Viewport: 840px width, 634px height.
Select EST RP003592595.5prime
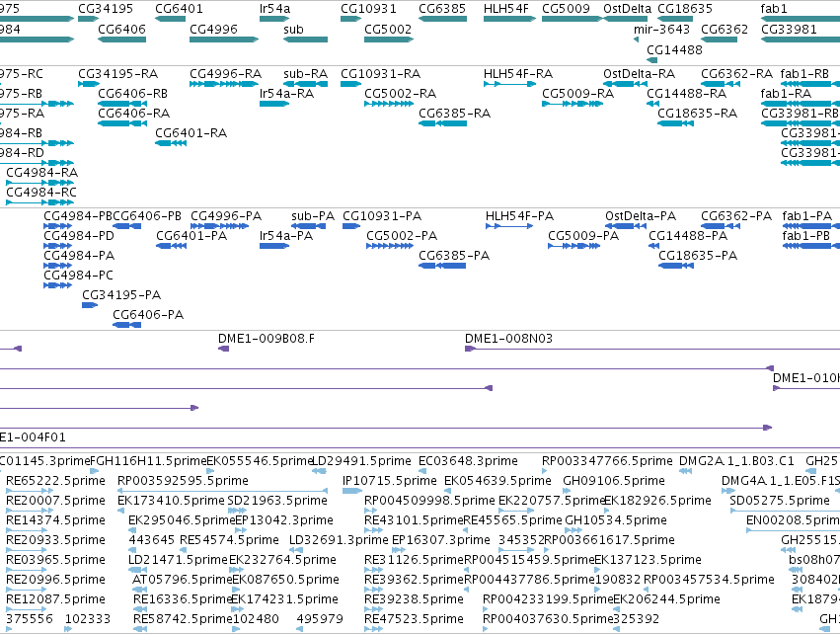pos(222,491)
